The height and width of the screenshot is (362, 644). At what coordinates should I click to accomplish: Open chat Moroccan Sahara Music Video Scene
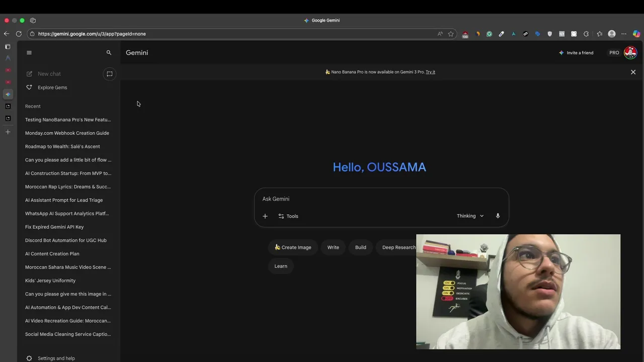[68, 267]
